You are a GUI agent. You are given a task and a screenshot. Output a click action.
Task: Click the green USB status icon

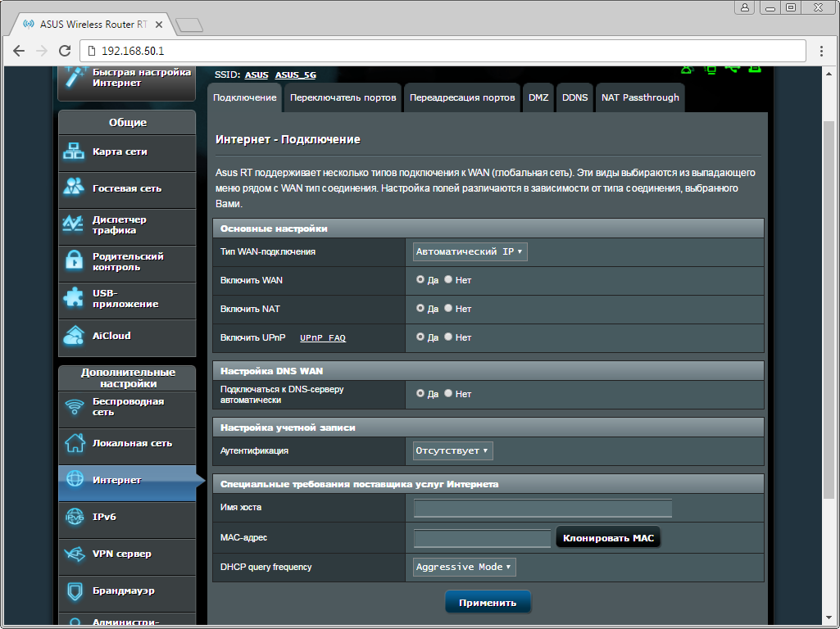733,69
